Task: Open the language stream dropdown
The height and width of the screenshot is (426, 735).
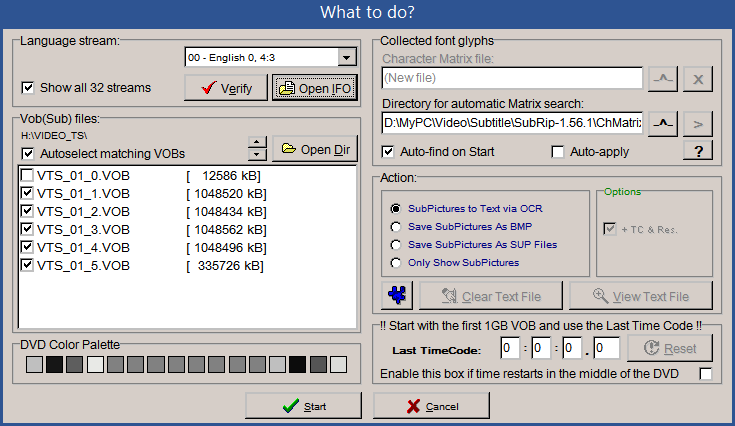Action: [x=346, y=58]
